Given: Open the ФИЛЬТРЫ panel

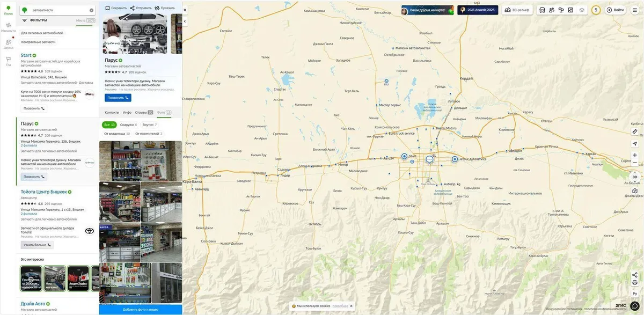Looking at the screenshot, I should [34, 20].
